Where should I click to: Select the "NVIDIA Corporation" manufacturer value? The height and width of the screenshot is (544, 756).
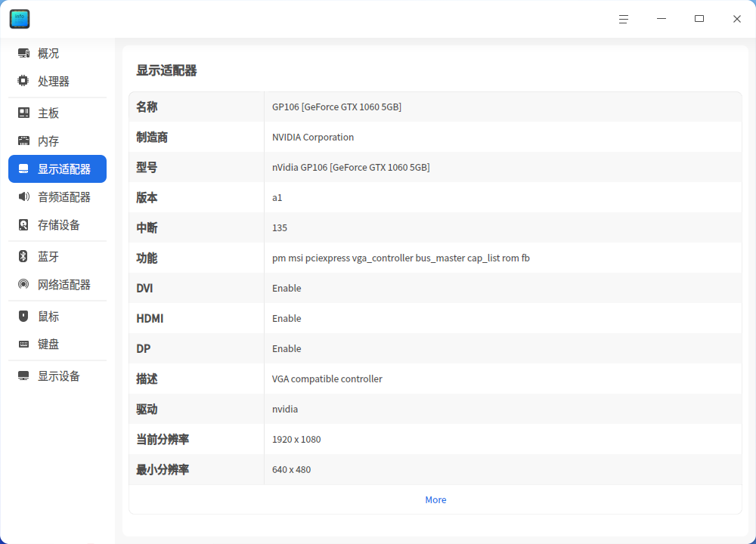pyautogui.click(x=313, y=138)
